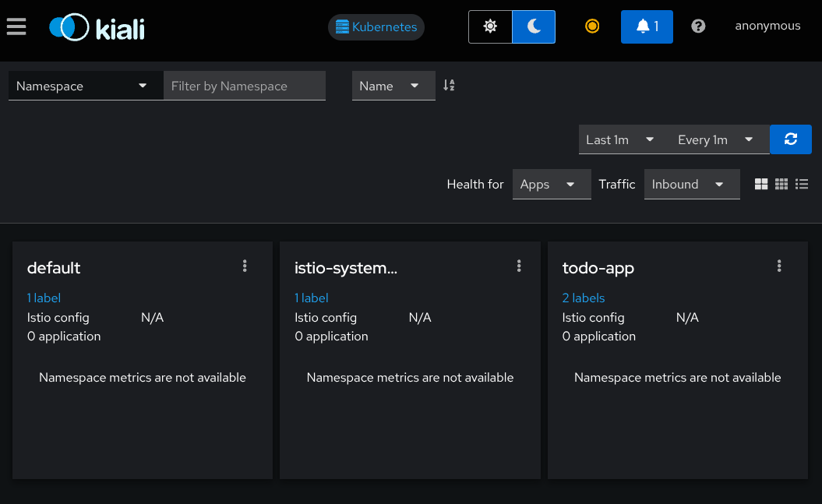Open the istio-system namespace kebab menu
The width and height of the screenshot is (822, 504).
(519, 266)
